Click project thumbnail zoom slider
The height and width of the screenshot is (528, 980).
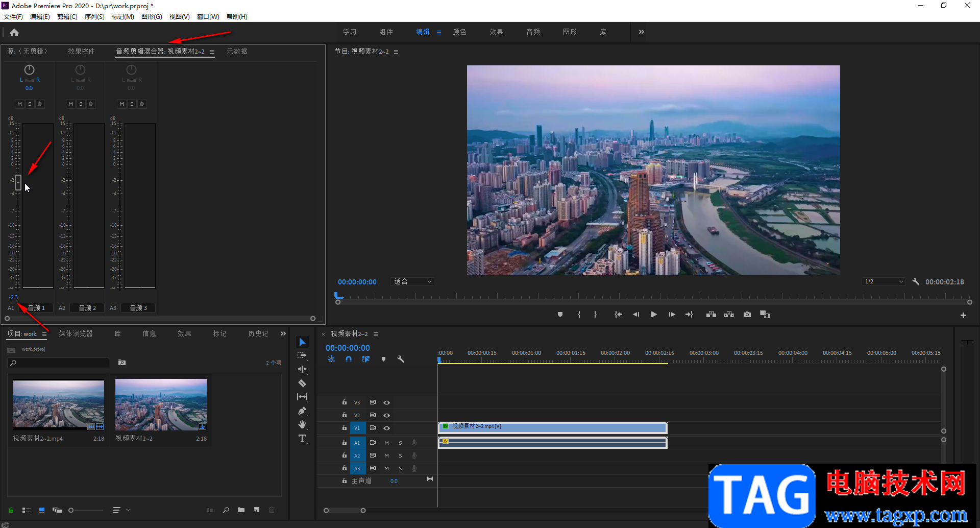[71, 510]
